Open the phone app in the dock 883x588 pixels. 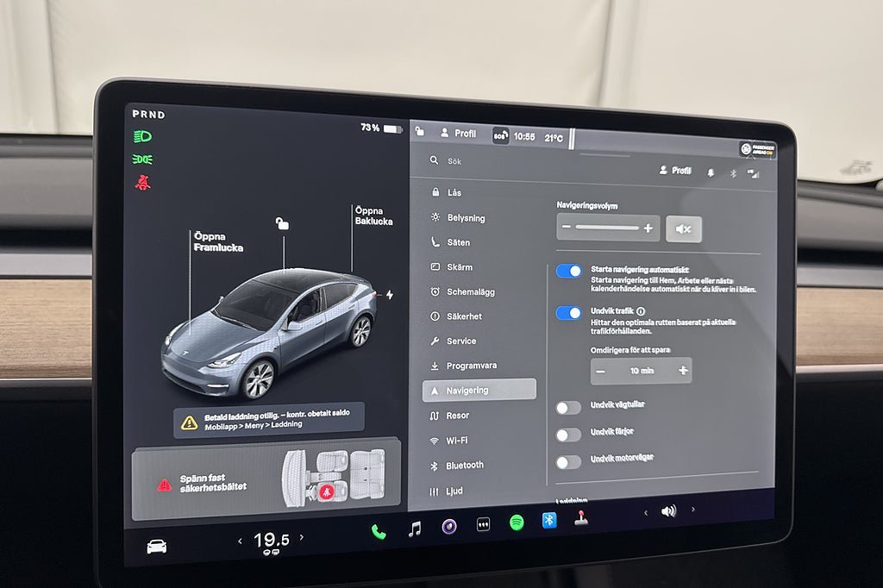click(x=379, y=531)
